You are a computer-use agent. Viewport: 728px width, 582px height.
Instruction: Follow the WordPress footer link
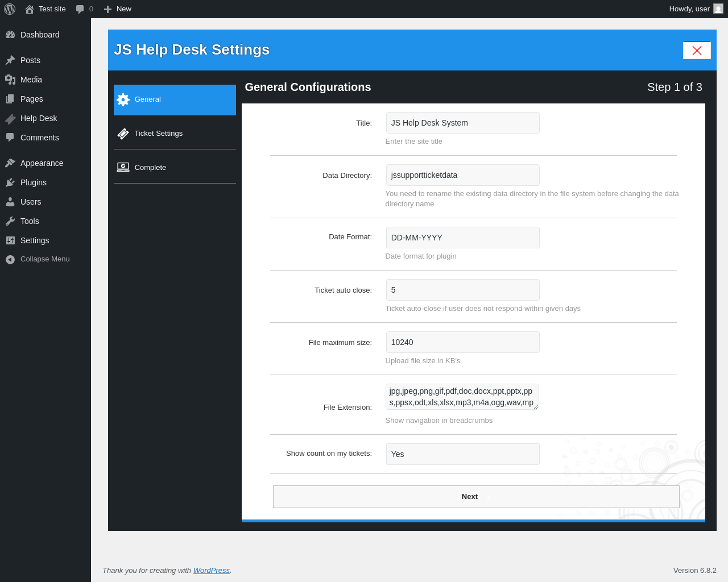(212, 571)
